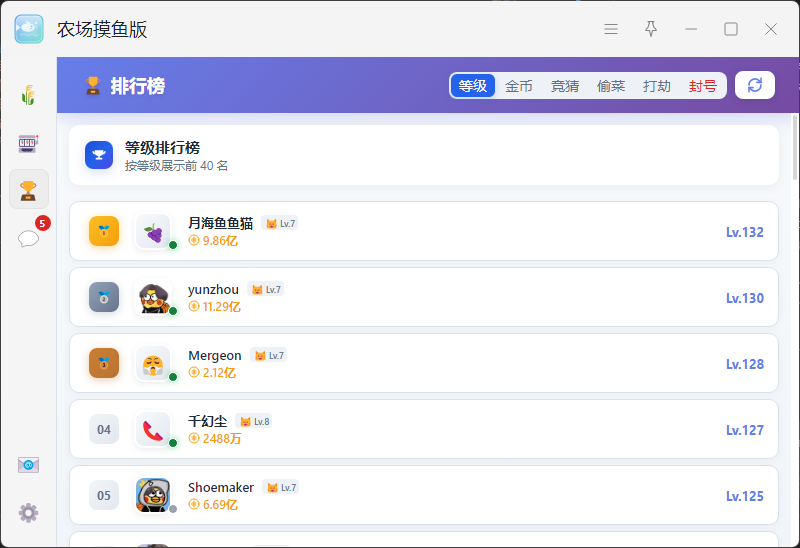Click the Lv.7 cat badge beside yunzhou
The width and height of the screenshot is (800, 548).
click(x=266, y=289)
